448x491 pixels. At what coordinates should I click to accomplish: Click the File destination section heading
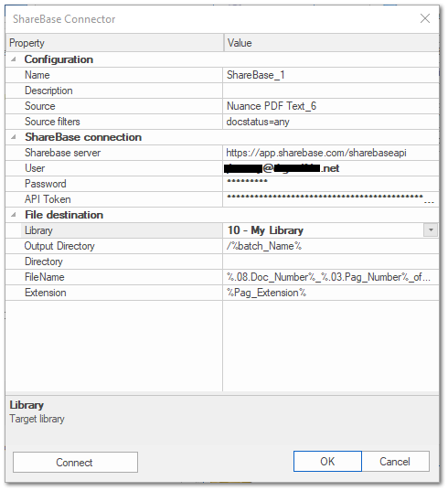(64, 215)
